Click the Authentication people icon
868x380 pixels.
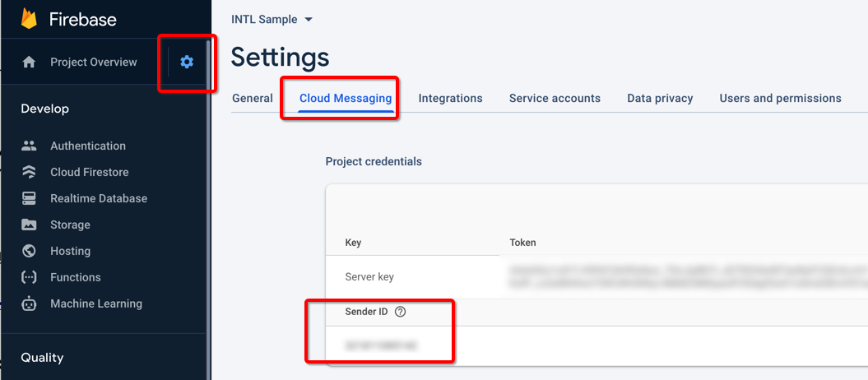[x=29, y=146]
